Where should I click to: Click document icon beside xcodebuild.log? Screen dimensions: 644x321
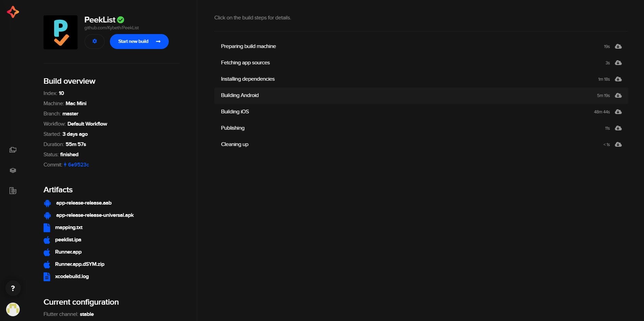[x=47, y=277]
